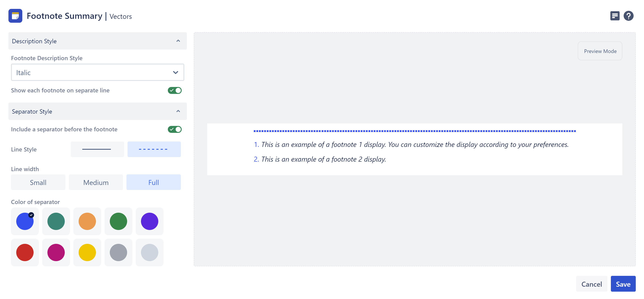The height and width of the screenshot is (299, 644).
Task: Toggle show each footnote on separate line
Action: pyautogui.click(x=175, y=90)
